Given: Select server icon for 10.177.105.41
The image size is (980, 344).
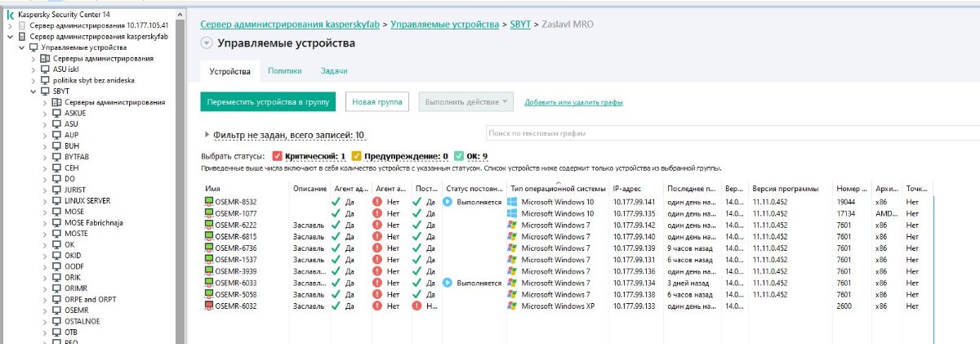Looking at the screenshot, I should coord(23,25).
